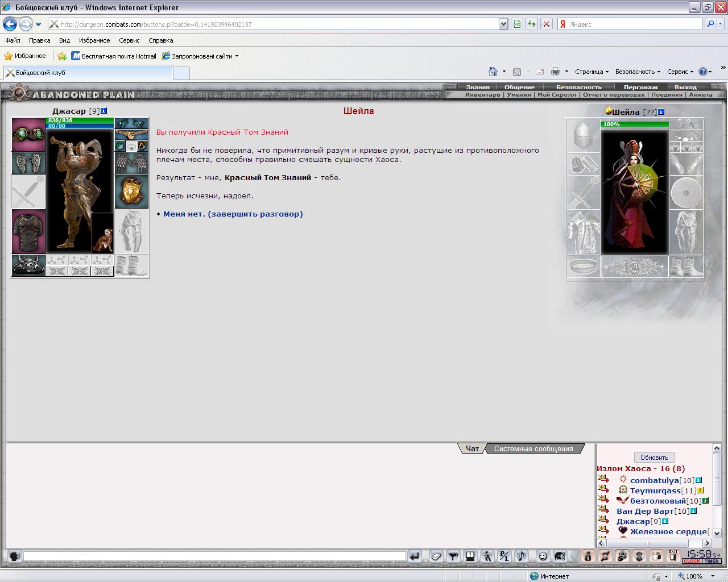This screenshot has height=582, width=728.
Task: Click the green info icon next to безтолковый
Action: pos(705,501)
